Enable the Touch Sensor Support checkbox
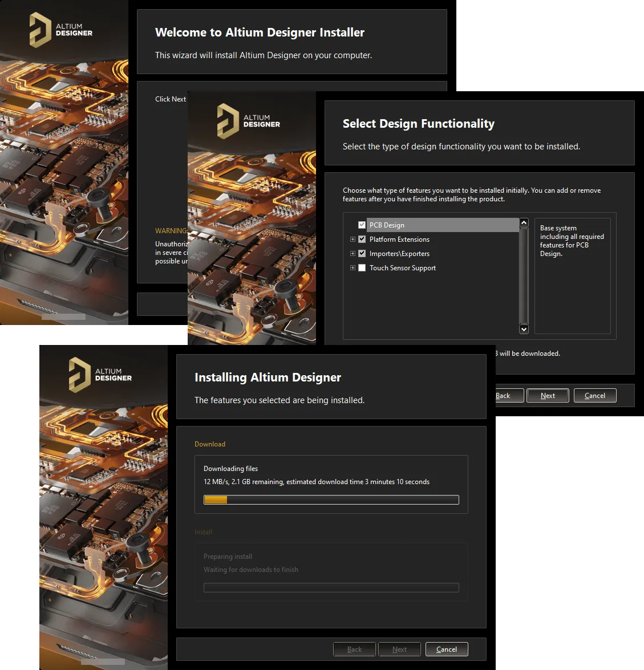This screenshot has height=670, width=644. click(362, 268)
